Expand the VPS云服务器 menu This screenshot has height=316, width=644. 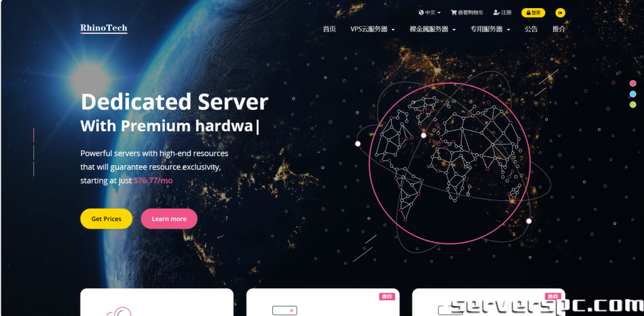coord(372,29)
